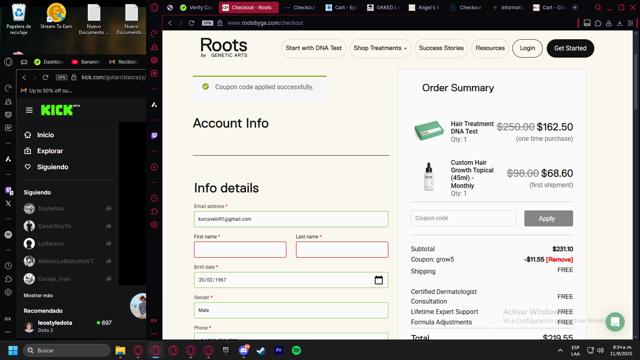Switch to the Verify tab
Screen dimensions: 640x360
(x=196, y=7)
